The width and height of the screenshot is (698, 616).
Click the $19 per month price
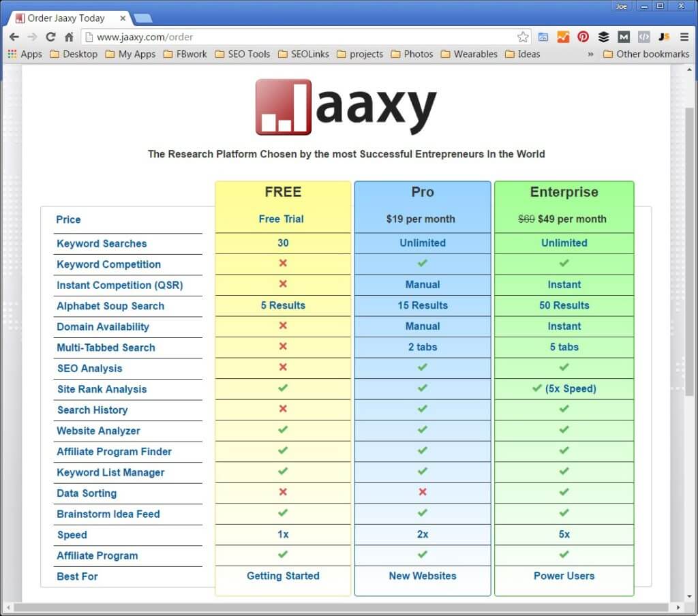click(421, 219)
